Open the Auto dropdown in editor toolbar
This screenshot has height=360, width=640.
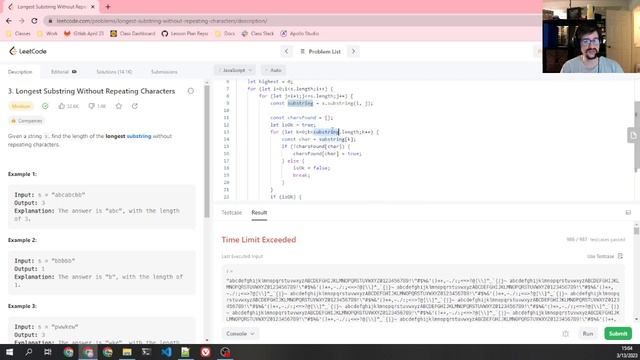273,70
